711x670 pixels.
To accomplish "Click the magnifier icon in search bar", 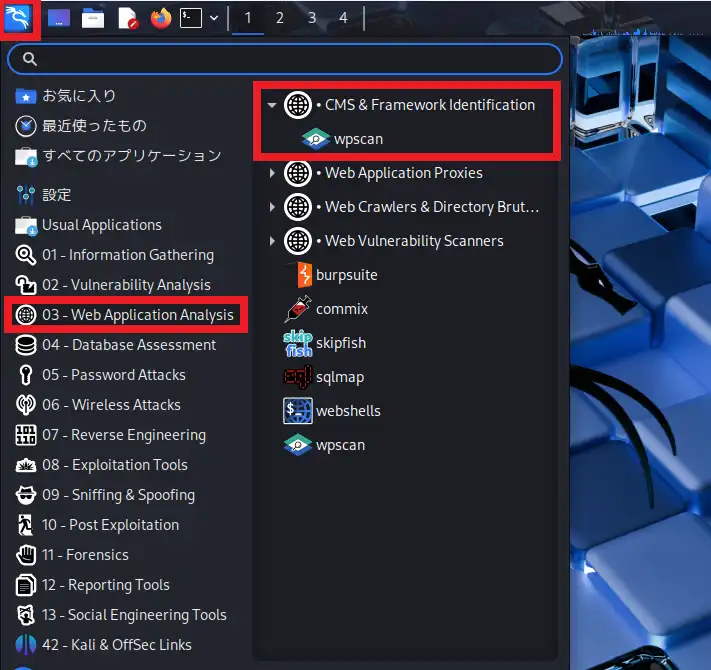I will (30, 59).
